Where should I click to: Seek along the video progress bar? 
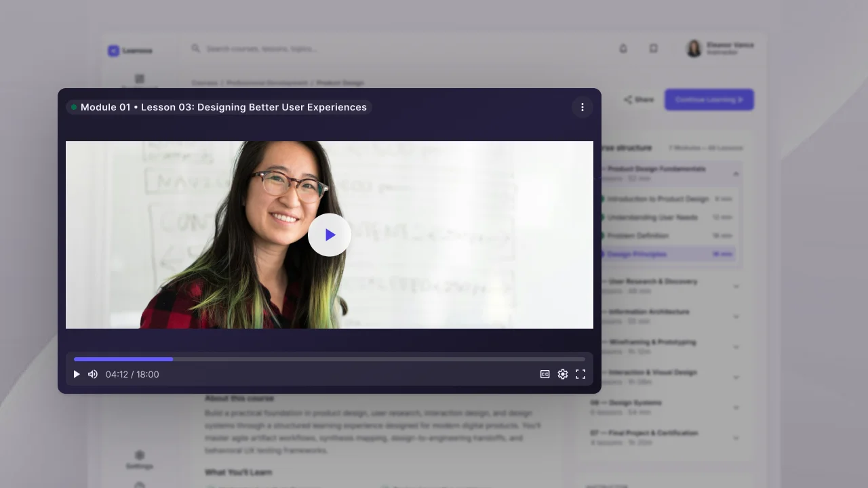click(330, 359)
